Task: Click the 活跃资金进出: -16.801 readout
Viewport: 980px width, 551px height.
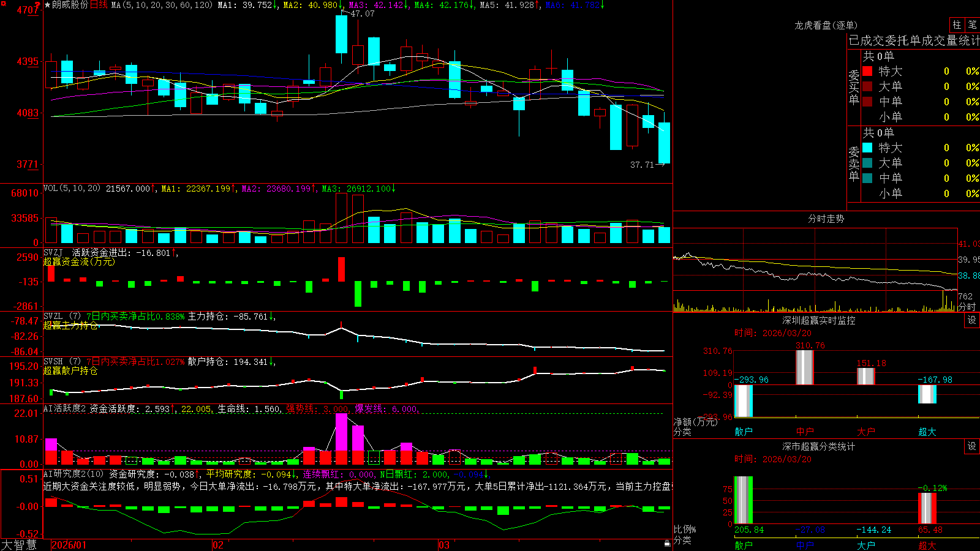Action: coord(121,253)
